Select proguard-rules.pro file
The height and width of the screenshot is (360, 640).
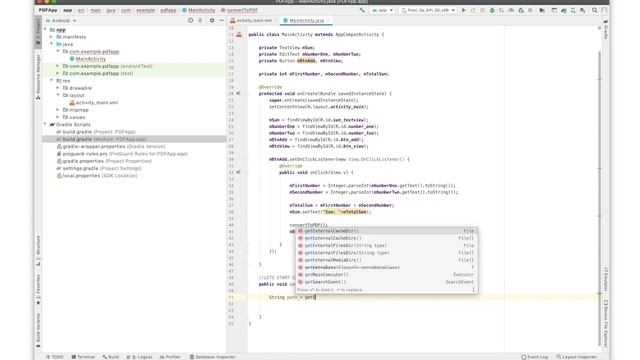(122, 154)
